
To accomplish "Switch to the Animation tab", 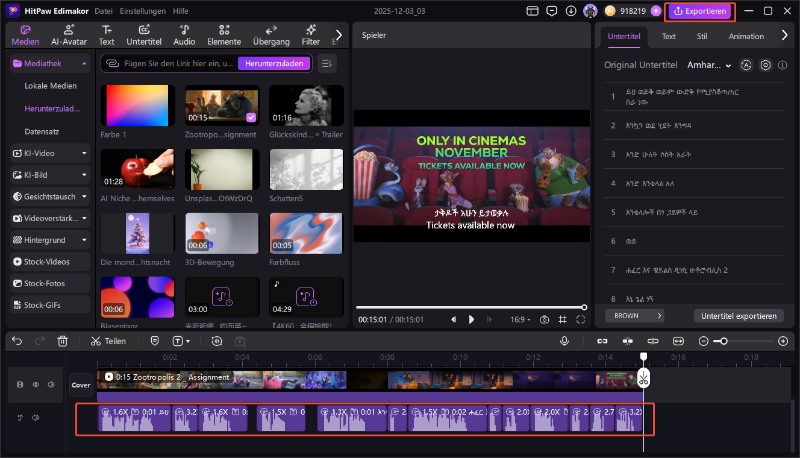I will (746, 35).
